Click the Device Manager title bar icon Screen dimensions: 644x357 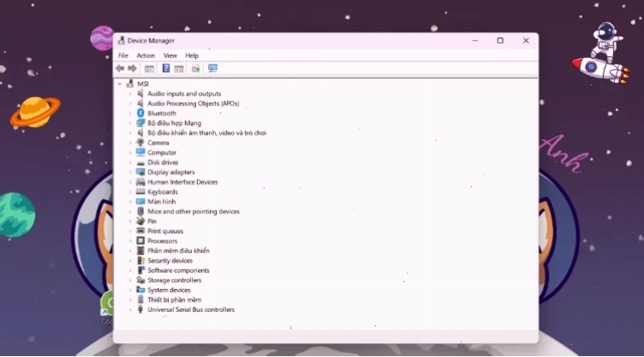(121, 40)
